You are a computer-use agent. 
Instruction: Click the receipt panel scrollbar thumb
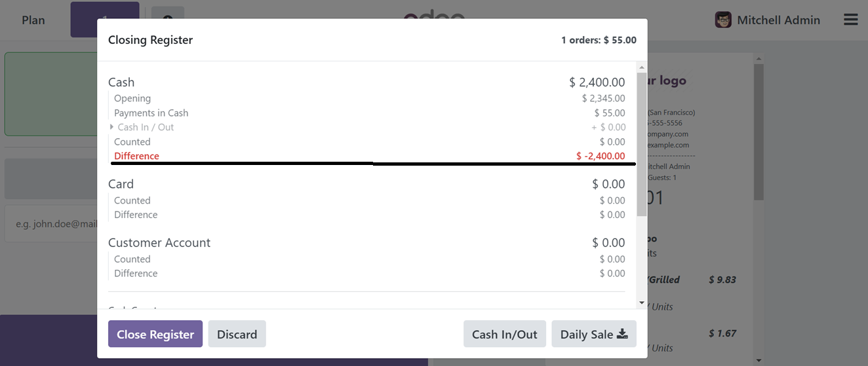coord(759,131)
